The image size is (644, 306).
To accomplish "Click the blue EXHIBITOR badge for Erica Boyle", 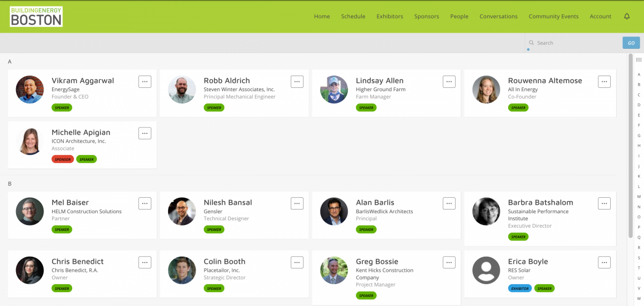I will (x=520, y=288).
